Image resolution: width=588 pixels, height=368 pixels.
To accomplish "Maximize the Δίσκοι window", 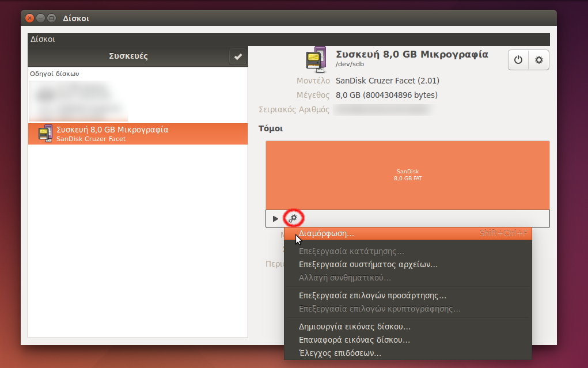I will [x=51, y=18].
